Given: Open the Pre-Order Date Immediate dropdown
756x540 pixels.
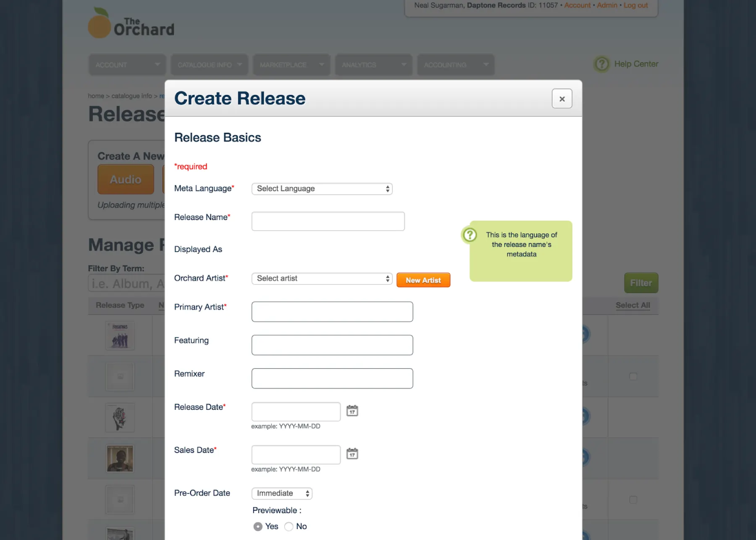Looking at the screenshot, I should [x=282, y=493].
